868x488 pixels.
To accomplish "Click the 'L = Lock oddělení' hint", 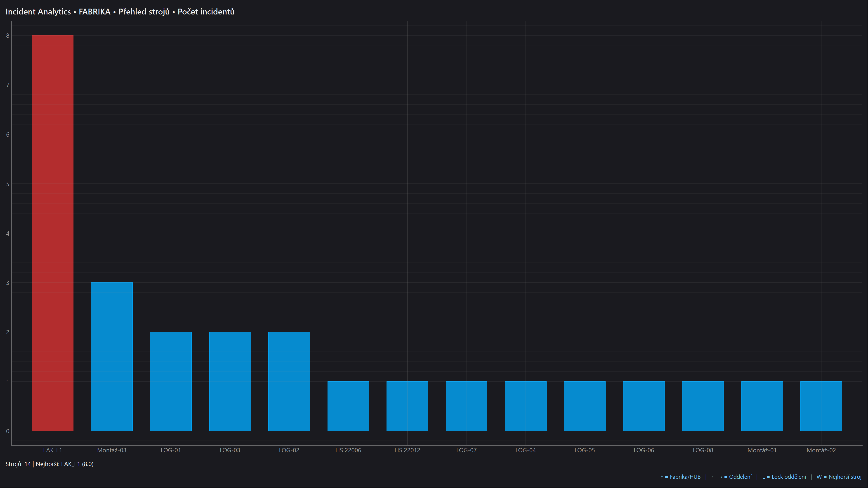I will pos(784,477).
